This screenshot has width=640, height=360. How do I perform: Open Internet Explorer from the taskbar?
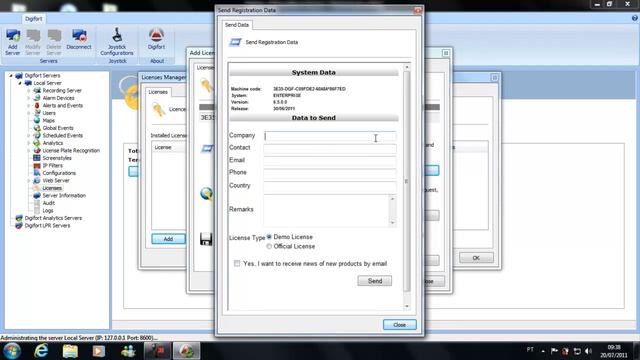pyautogui.click(x=41, y=351)
